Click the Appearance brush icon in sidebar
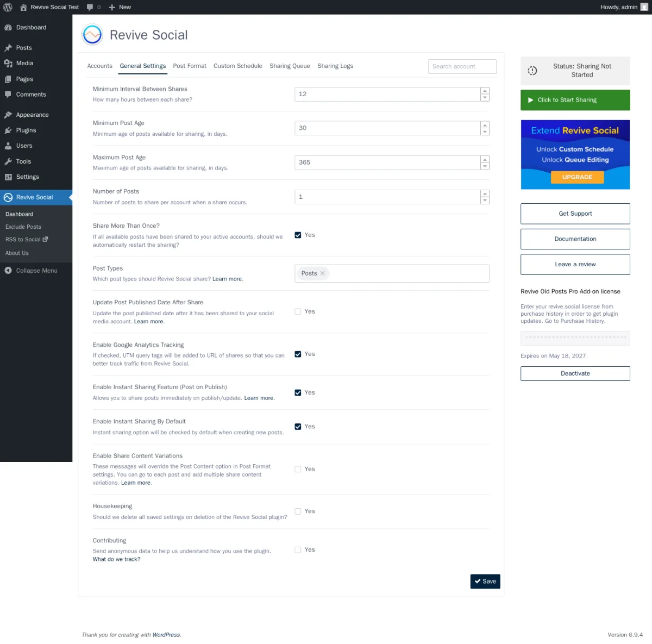652x644 pixels. point(8,115)
